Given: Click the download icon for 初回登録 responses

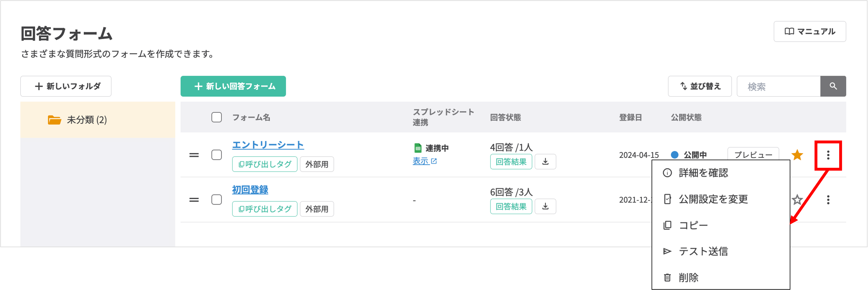Looking at the screenshot, I should pos(545,207).
